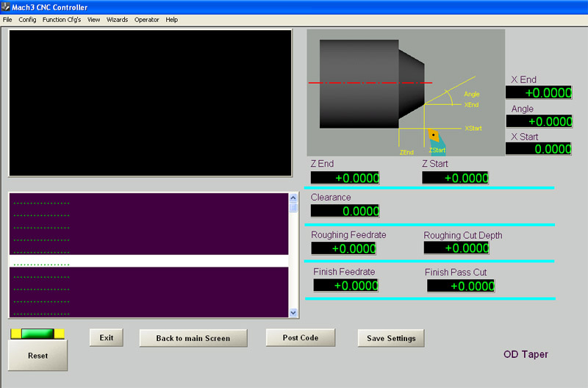Open the File menu
Image resolution: width=588 pixels, height=388 pixels.
click(x=7, y=20)
